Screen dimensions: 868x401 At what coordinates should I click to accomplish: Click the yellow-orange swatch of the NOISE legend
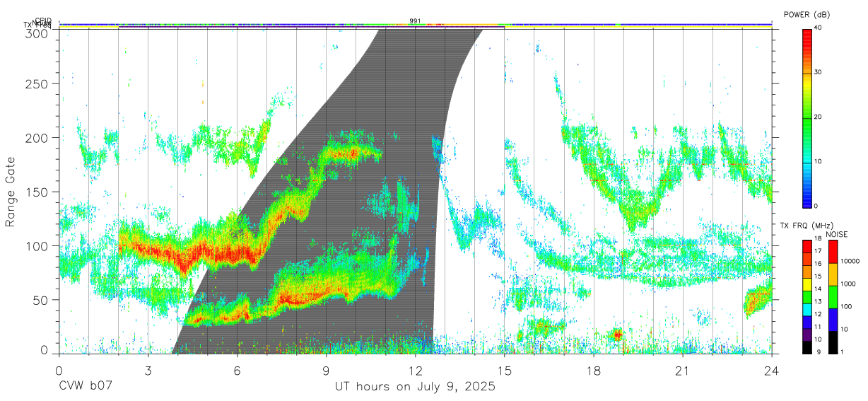point(832,274)
